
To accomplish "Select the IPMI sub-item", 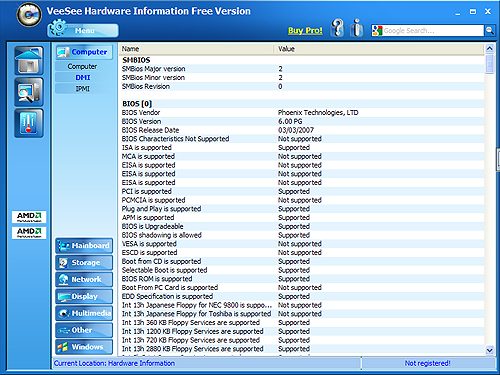I will 83,89.
